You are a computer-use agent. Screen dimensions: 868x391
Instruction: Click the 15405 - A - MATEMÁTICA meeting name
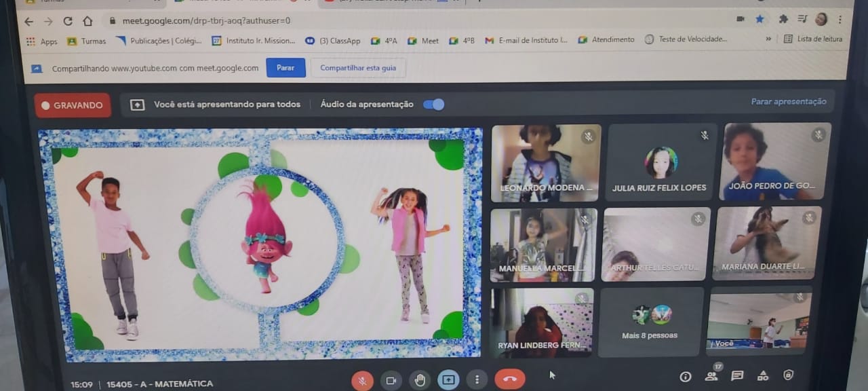[x=159, y=384]
